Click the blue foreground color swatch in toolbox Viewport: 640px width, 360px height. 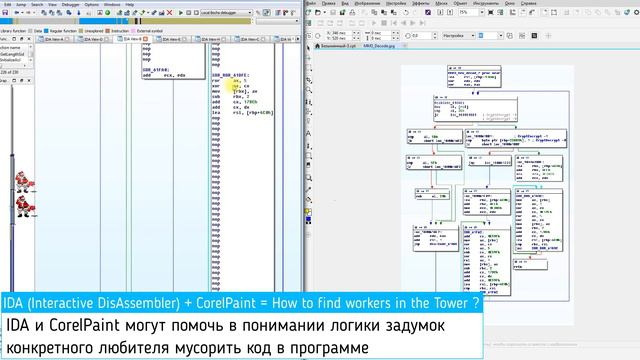click(x=309, y=219)
